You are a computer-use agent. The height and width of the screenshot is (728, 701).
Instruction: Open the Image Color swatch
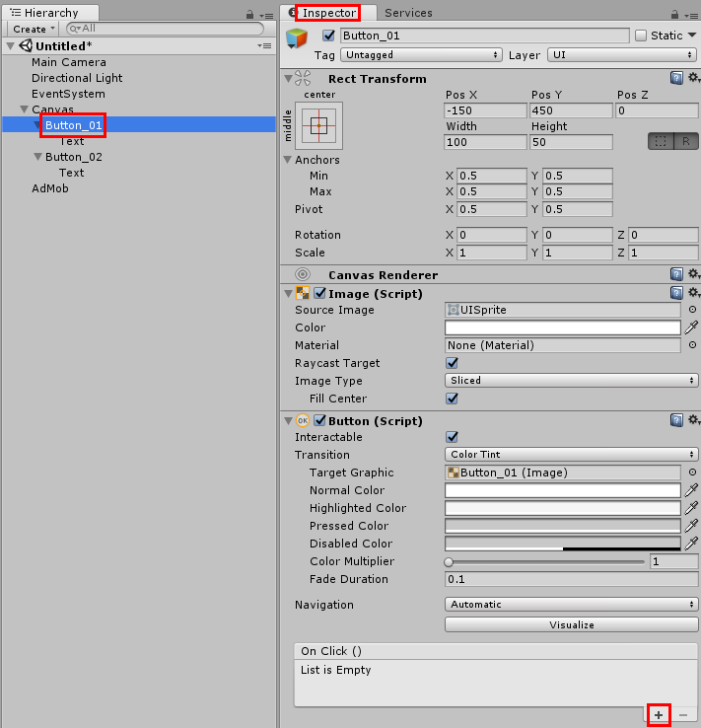pyautogui.click(x=563, y=328)
